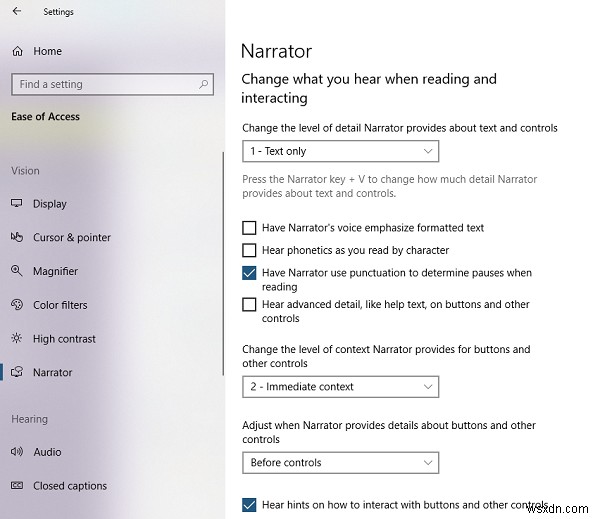Image resolution: width=600 pixels, height=519 pixels.
Task: Go back with the Settings arrow
Action: [17, 11]
